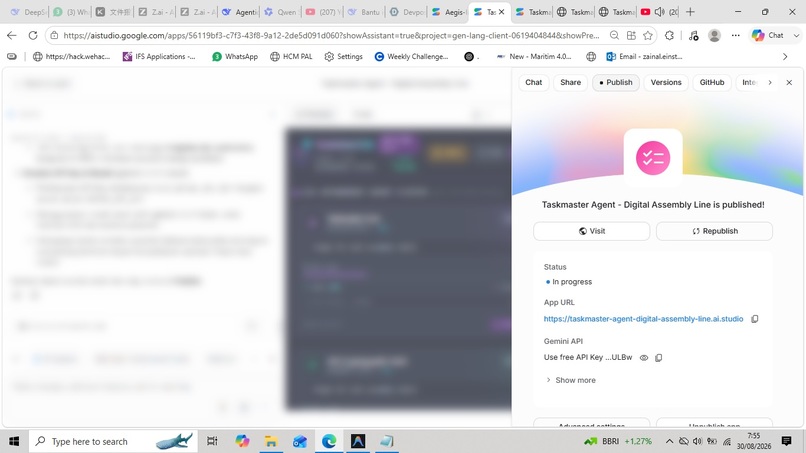Launch Copilot from the taskbar
Viewport: 806px width, 453px height.
[x=242, y=441]
